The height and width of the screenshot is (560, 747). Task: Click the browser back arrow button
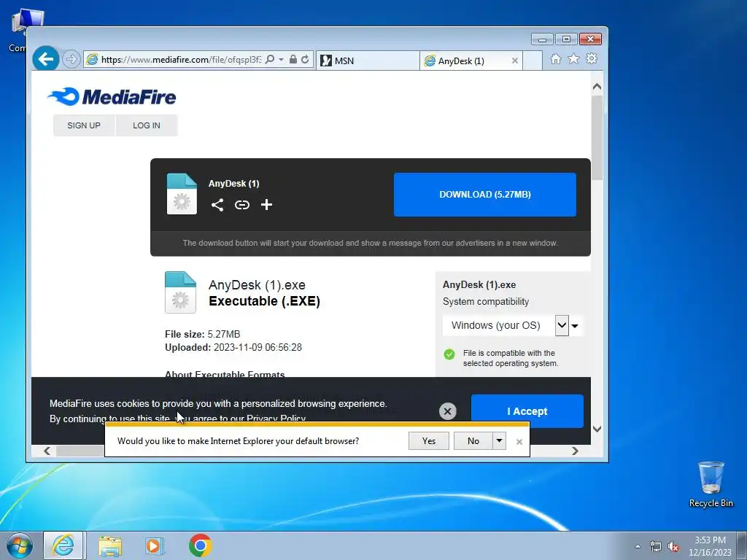[46, 59]
